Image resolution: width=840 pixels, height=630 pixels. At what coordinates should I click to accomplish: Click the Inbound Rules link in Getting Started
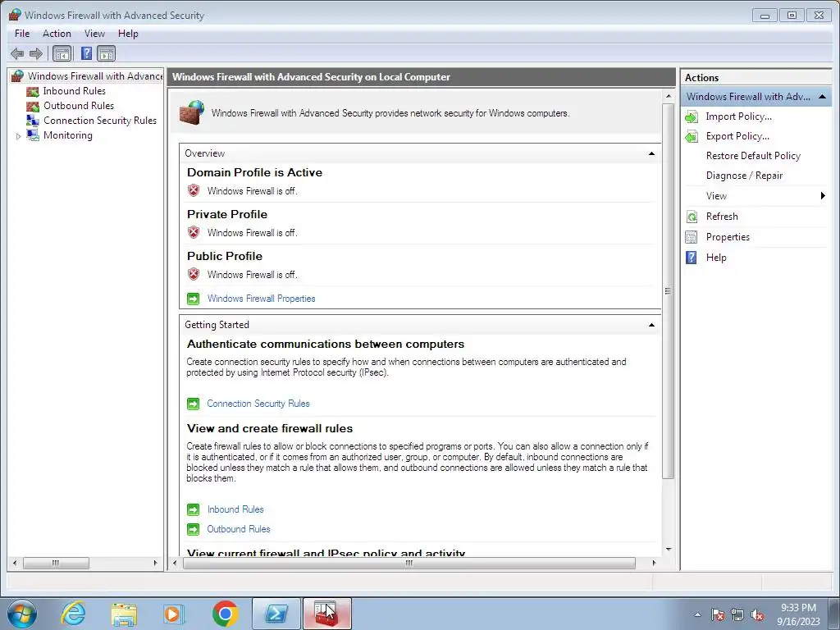pos(235,509)
